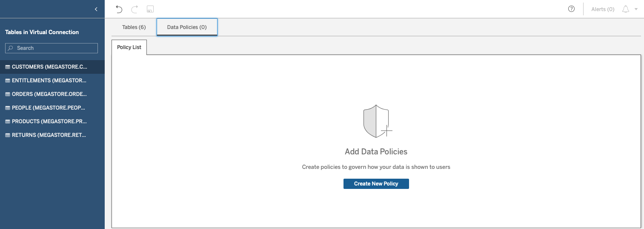Focus the table search field
The image size is (644, 229).
click(x=52, y=48)
